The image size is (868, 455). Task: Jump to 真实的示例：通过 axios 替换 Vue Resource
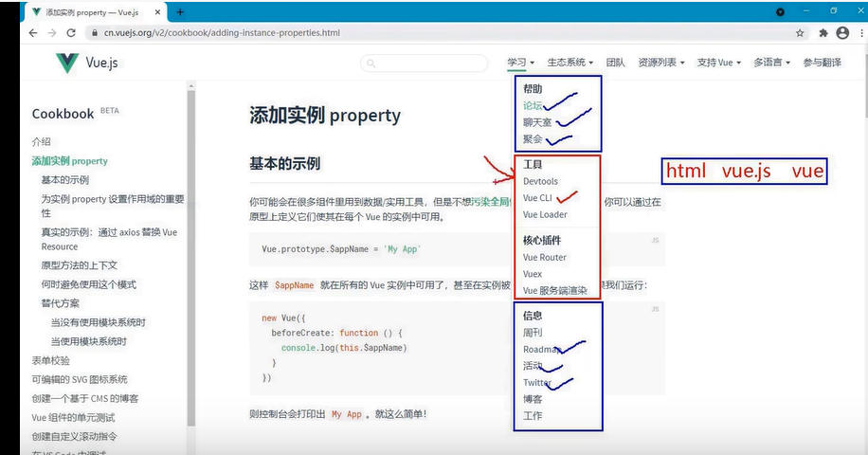click(x=109, y=239)
